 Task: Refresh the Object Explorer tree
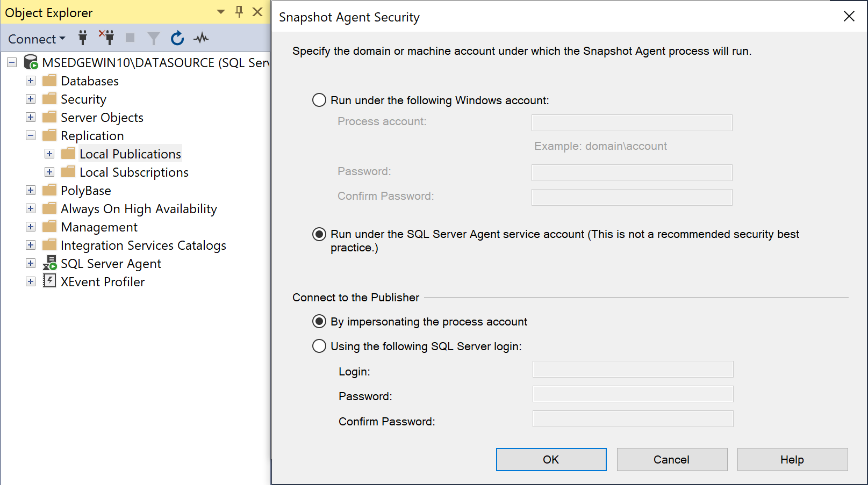tap(177, 38)
